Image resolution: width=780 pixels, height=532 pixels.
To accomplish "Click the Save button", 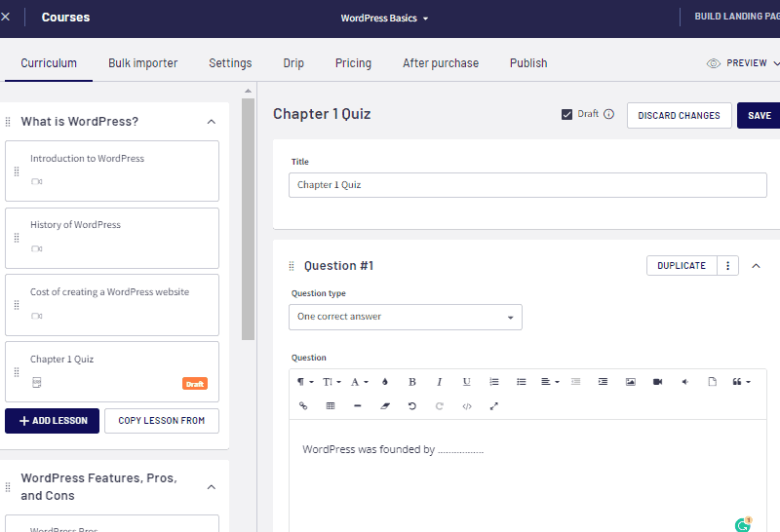I will click(759, 115).
